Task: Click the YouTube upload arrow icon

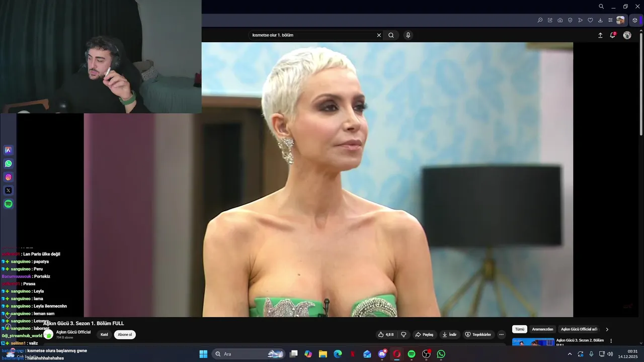Action: click(600, 35)
